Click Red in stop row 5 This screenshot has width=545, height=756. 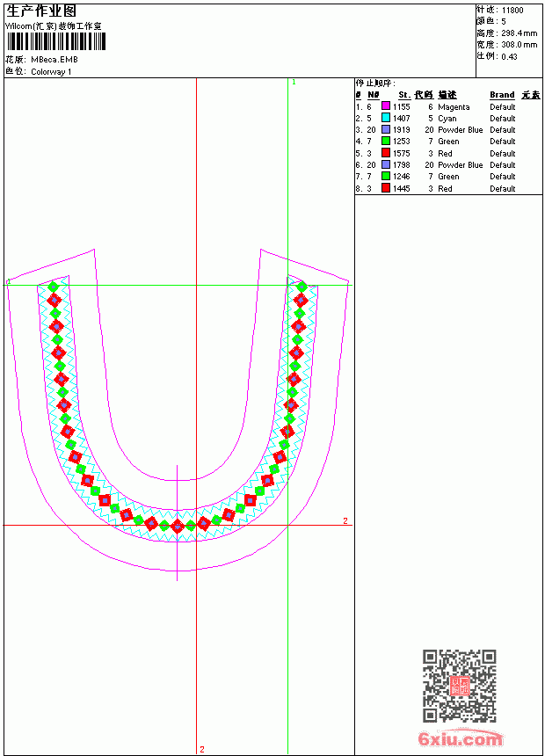[445, 153]
